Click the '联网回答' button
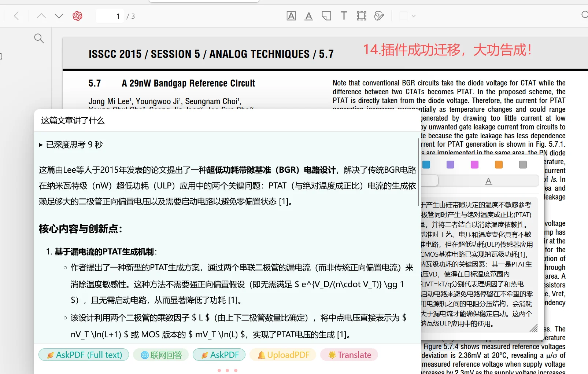 point(160,355)
